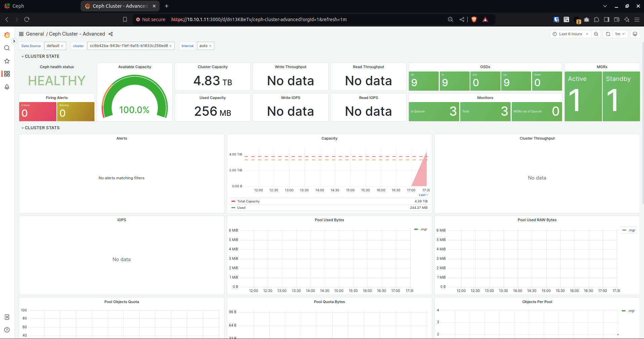Click the cycle view mode monitor icon
644x339 pixels.
click(x=635, y=34)
